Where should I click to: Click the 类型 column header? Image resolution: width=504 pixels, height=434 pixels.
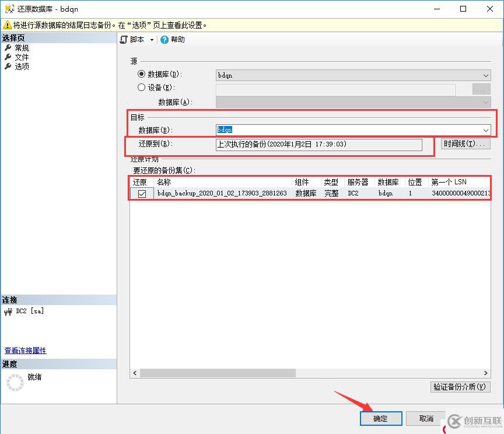(x=332, y=182)
